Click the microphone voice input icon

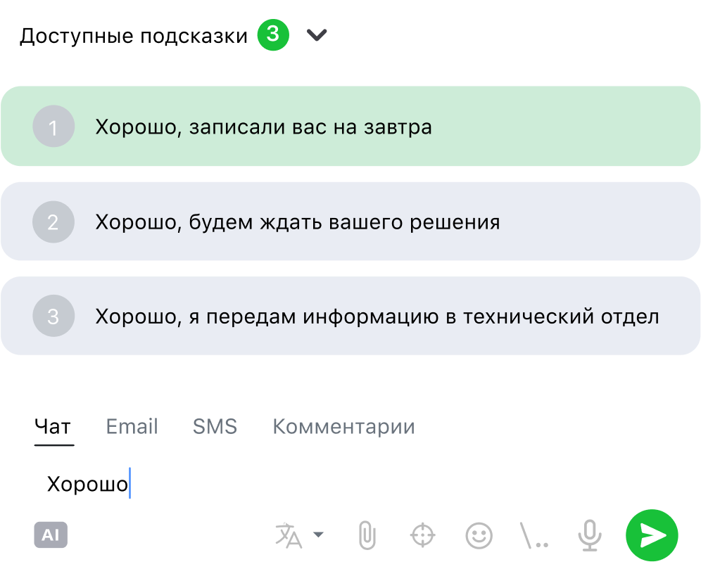tap(590, 536)
